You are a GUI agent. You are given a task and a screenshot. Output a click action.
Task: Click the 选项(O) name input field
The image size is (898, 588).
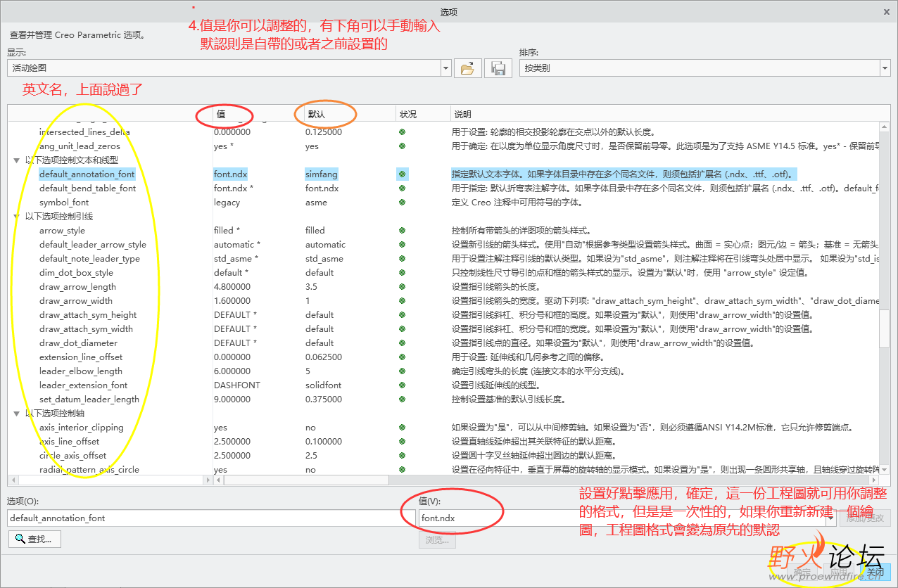[211, 518]
